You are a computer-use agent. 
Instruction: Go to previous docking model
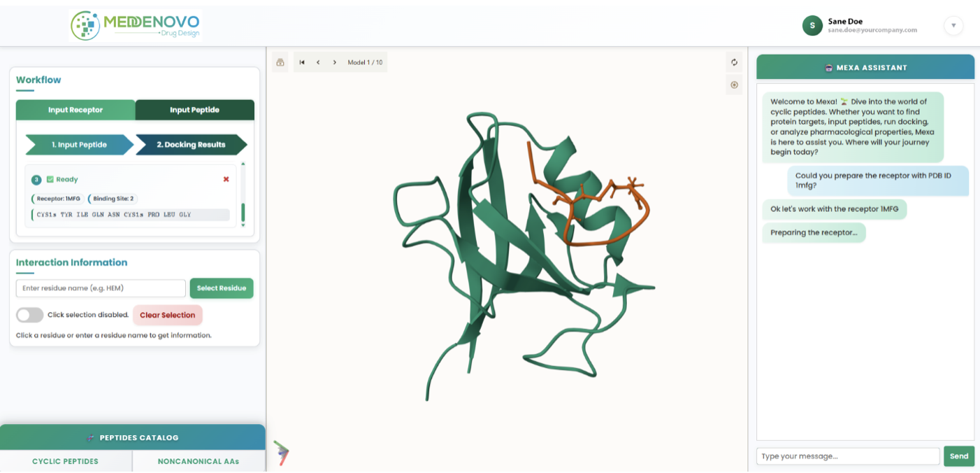point(318,62)
